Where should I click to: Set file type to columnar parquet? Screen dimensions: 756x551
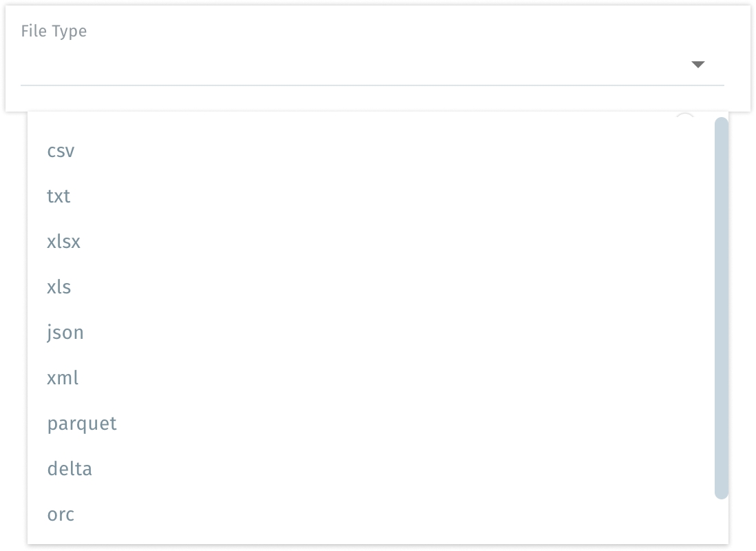click(82, 424)
